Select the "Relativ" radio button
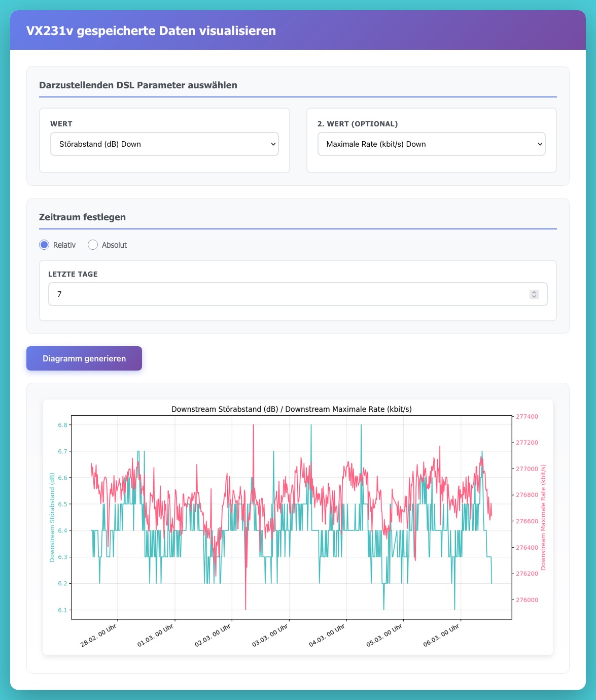 [44, 245]
